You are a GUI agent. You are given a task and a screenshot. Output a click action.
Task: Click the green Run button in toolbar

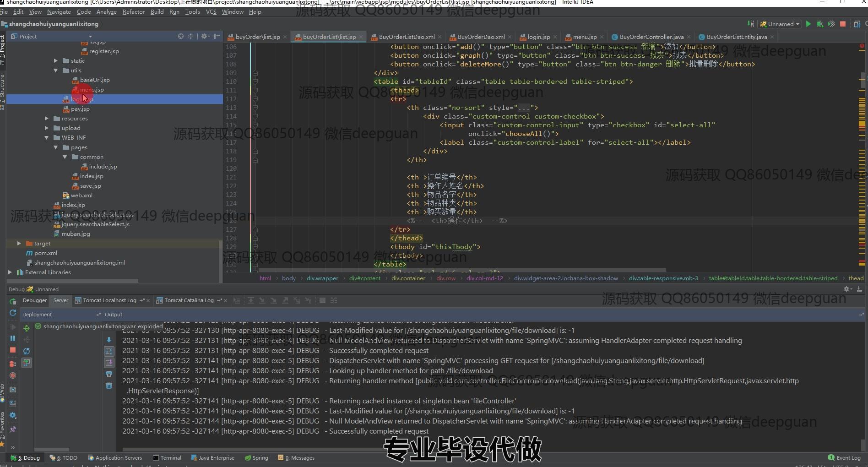tap(808, 24)
